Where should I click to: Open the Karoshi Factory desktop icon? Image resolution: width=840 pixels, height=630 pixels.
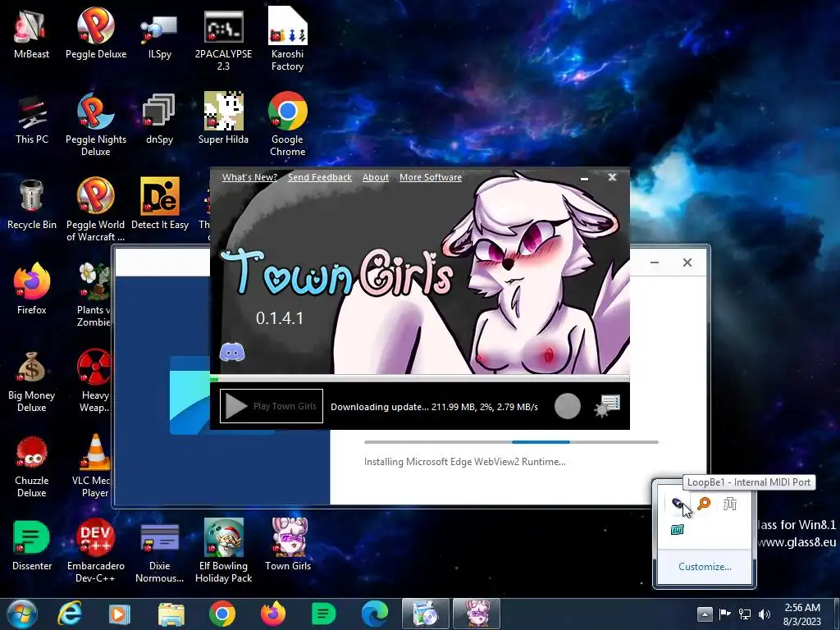pos(288,39)
